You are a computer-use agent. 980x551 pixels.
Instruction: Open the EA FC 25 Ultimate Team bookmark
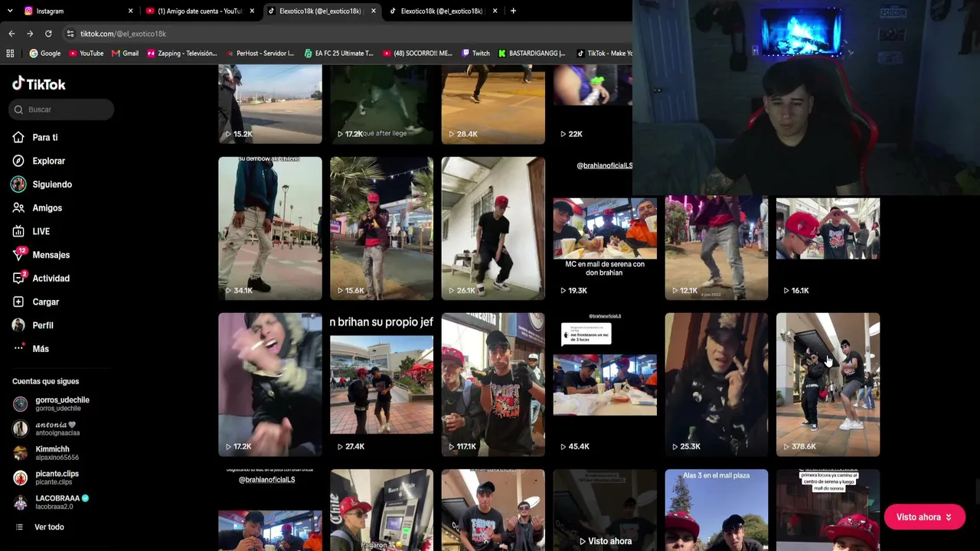click(x=338, y=54)
